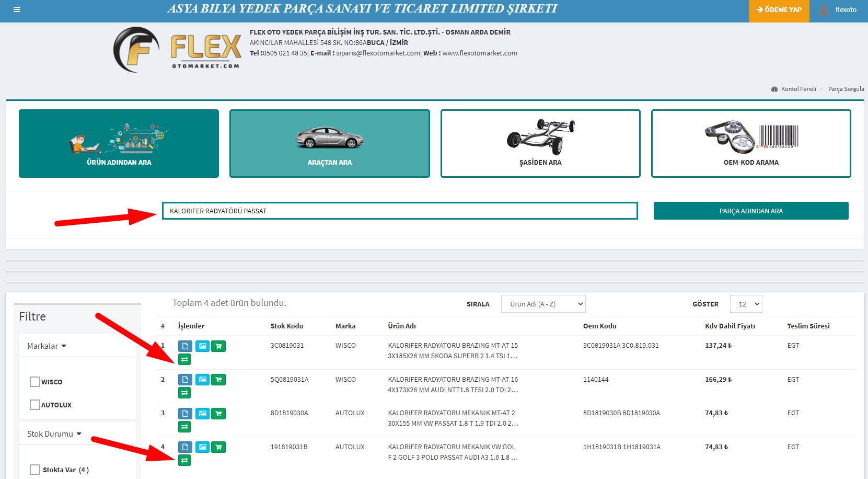This screenshot has height=479, width=868.
Task: Enable the AUTOLUX brand filter
Action: pyautogui.click(x=35, y=405)
